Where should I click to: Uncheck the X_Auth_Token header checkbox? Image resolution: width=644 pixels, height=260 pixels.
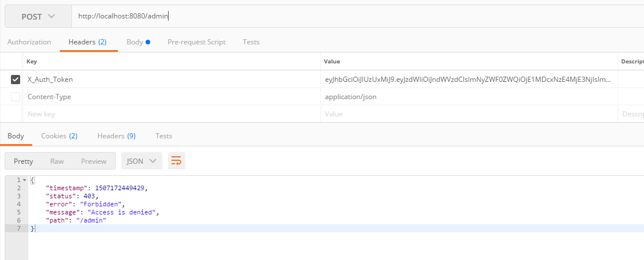[x=16, y=80]
